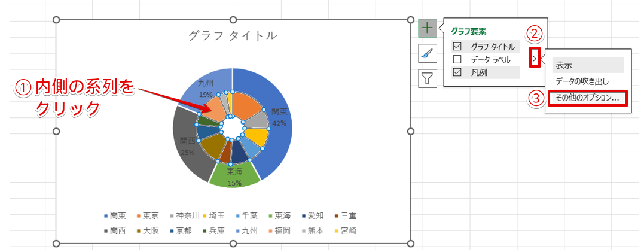644x252 pixels.
Task: Select 表示 in the submenu
Action: (563, 65)
